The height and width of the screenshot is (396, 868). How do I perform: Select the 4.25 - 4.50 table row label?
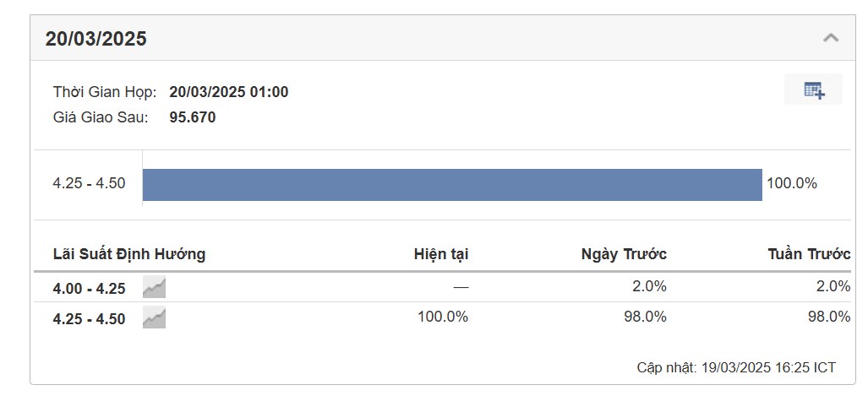[89, 319]
